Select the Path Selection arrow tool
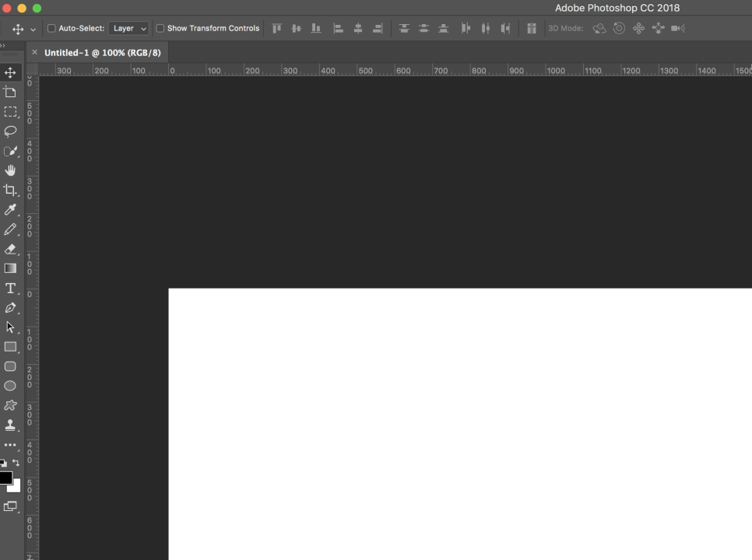This screenshot has height=560, width=752. coord(10,327)
